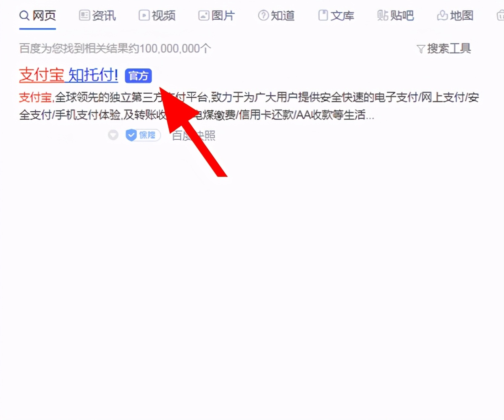Select the picture icon next to 图片
This screenshot has height=420, width=504.
point(203,15)
